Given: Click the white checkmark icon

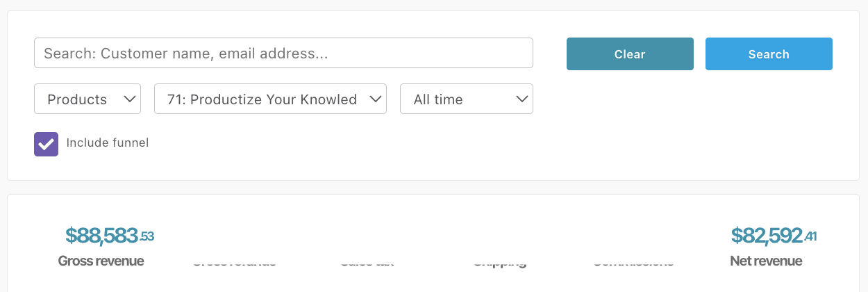Looking at the screenshot, I should click(46, 144).
